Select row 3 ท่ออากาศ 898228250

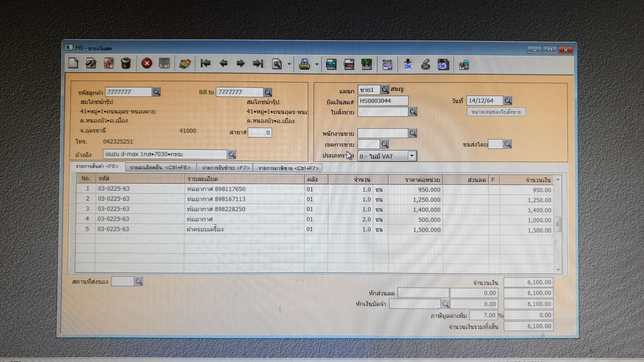[x=216, y=209]
